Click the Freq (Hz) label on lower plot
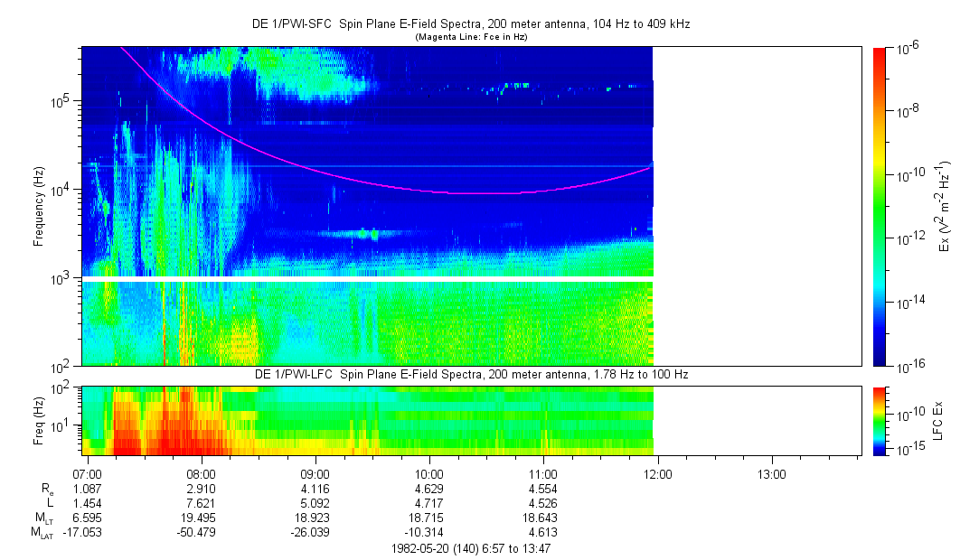Image resolution: width=979 pixels, height=560 pixels. tap(39, 420)
